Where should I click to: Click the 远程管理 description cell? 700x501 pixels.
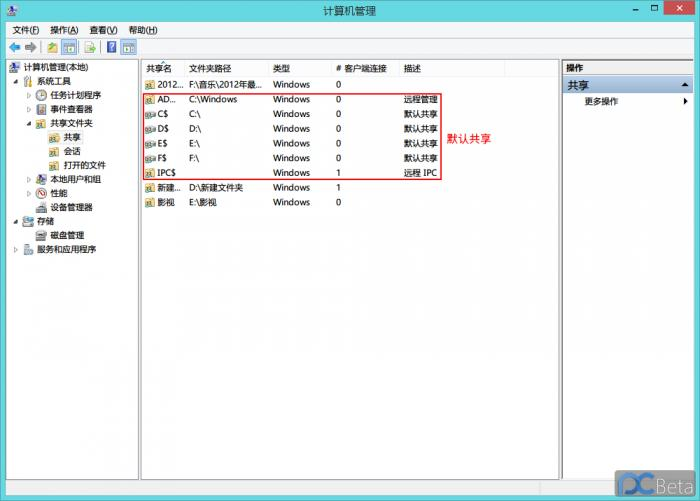[420, 99]
